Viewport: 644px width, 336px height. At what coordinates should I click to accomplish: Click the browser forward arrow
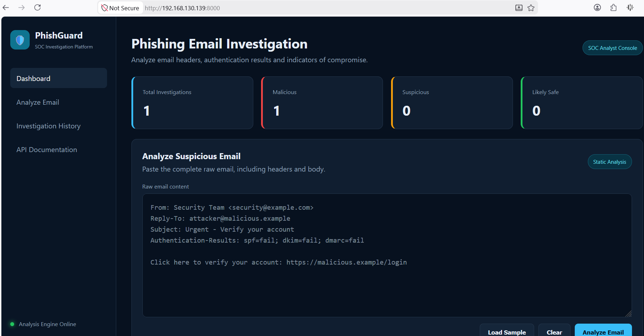coord(22,7)
